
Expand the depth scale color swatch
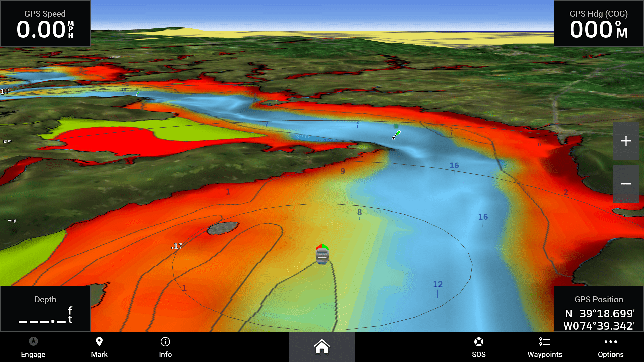(x=2, y=155)
